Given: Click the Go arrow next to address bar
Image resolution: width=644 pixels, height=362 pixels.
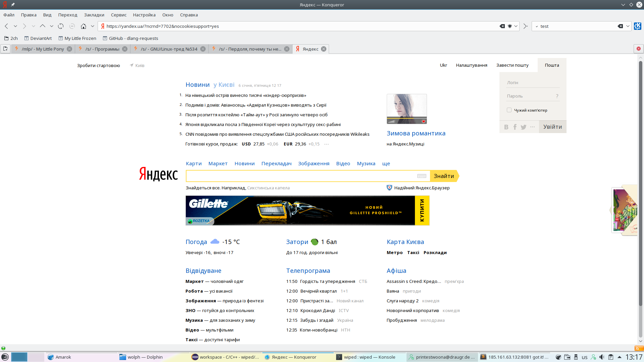Looking at the screenshot, I should click(526, 26).
